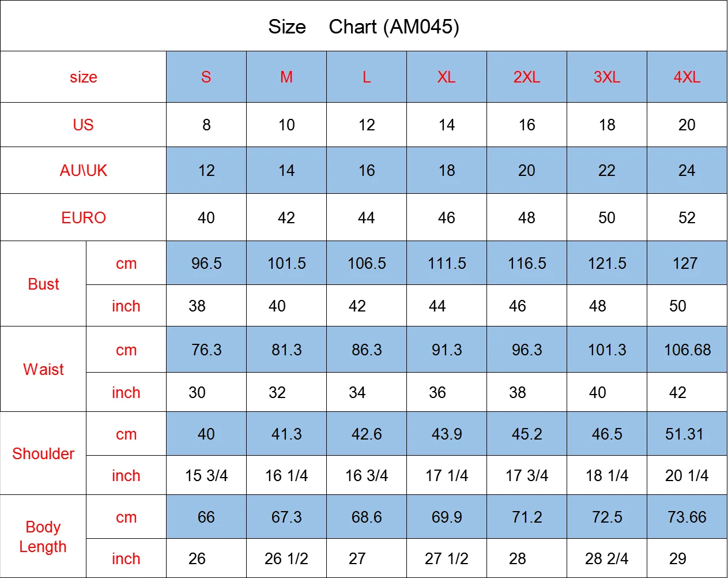Select the 26 1/2 body length cell
Screen dimensions: 728x578
286,559
